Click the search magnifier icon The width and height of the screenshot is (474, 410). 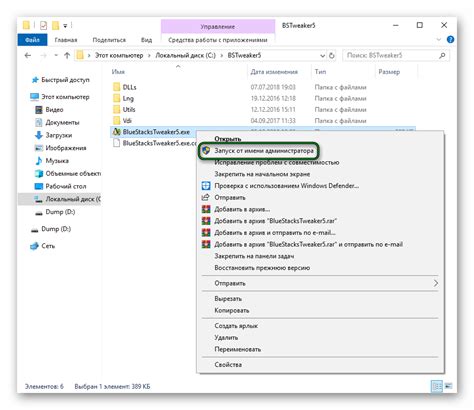click(x=442, y=56)
